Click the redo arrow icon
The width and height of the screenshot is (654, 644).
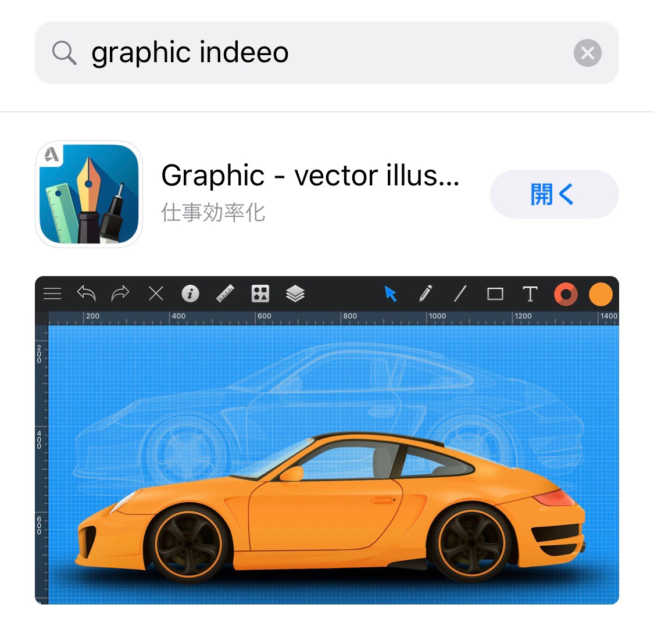(x=120, y=293)
